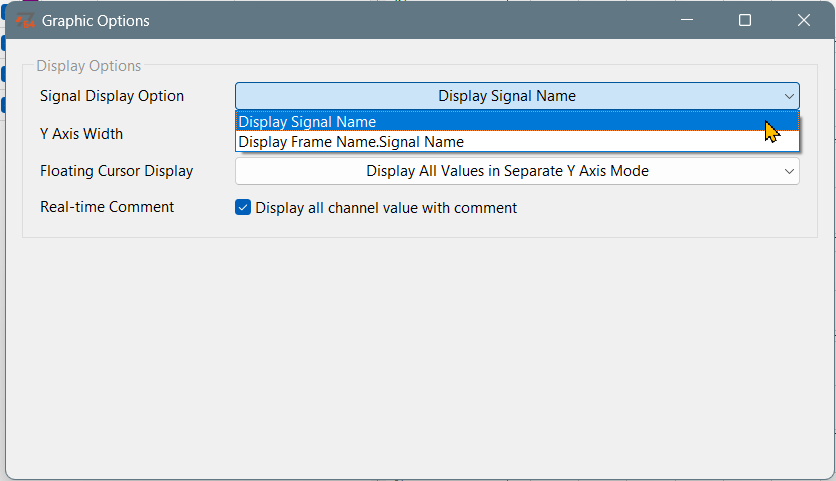Click the 'Real-time Comment' label

click(x=107, y=207)
